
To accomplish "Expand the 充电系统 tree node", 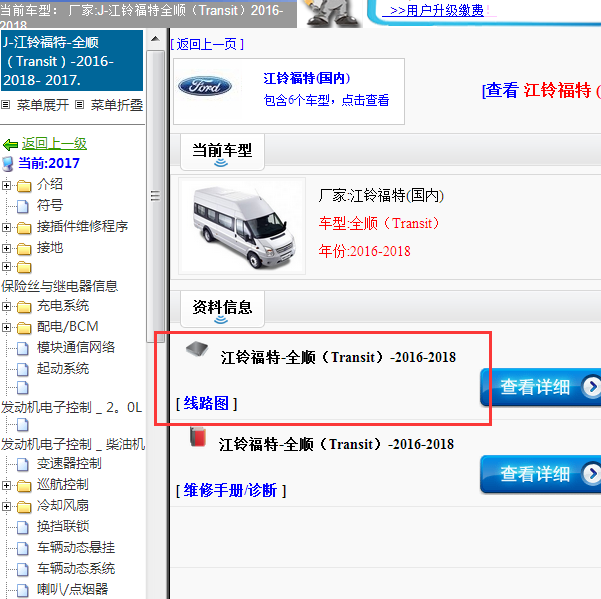I will 6,306.
